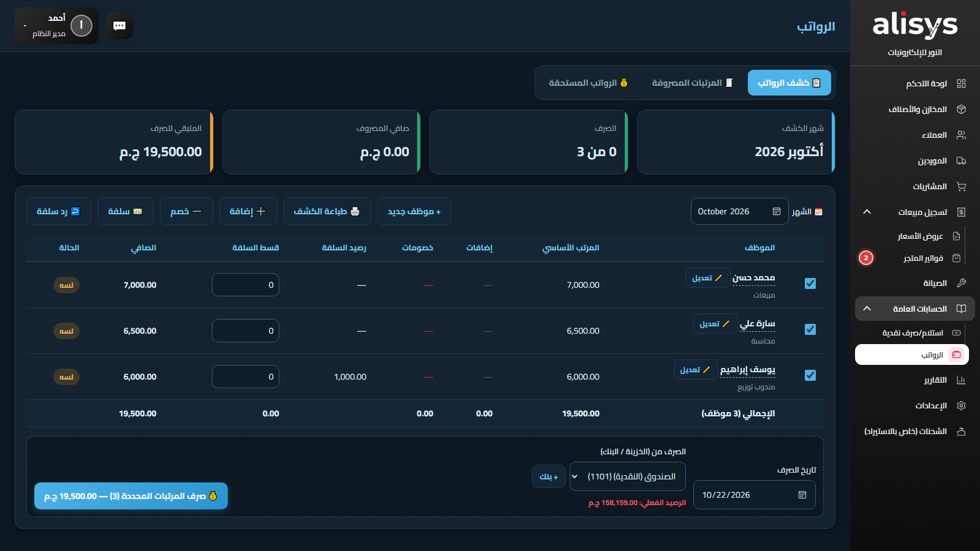The width and height of the screenshot is (980, 551).
Task: Click the طباعة الكشف print button
Action: 327,211
